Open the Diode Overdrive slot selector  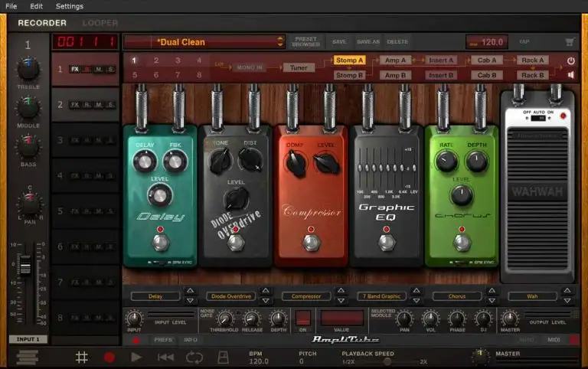(x=231, y=296)
